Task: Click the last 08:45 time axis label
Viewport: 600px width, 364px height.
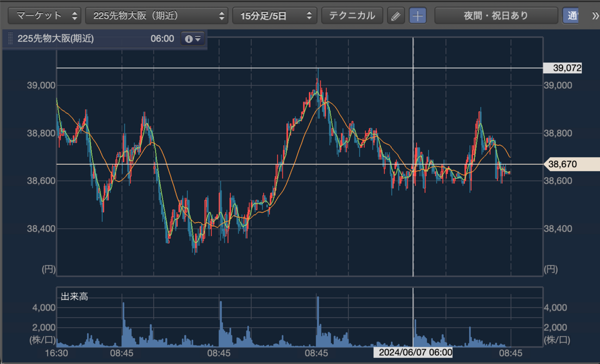Action: tap(510, 353)
